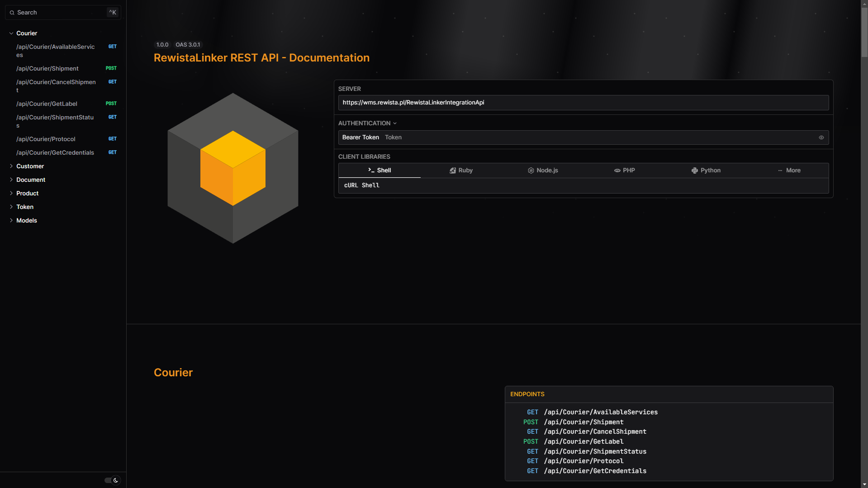Click the cURL Shell label
The image size is (868, 488).
tap(362, 185)
